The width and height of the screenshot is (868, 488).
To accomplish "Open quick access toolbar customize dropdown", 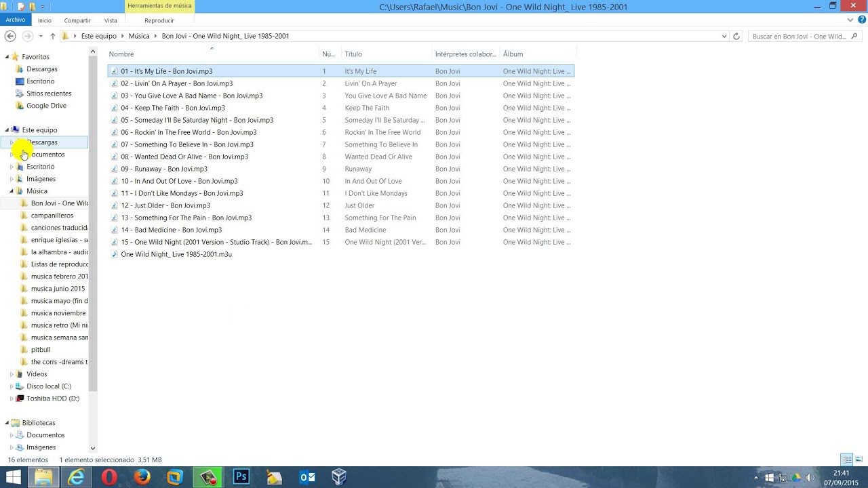I will click(43, 6).
